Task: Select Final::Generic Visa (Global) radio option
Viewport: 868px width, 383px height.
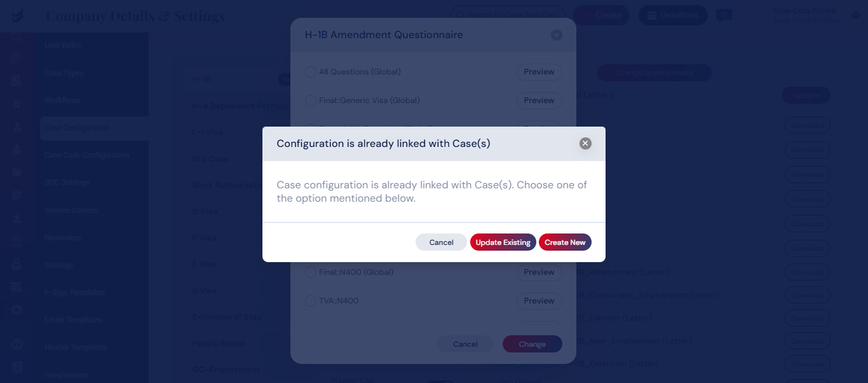Action: (x=311, y=101)
